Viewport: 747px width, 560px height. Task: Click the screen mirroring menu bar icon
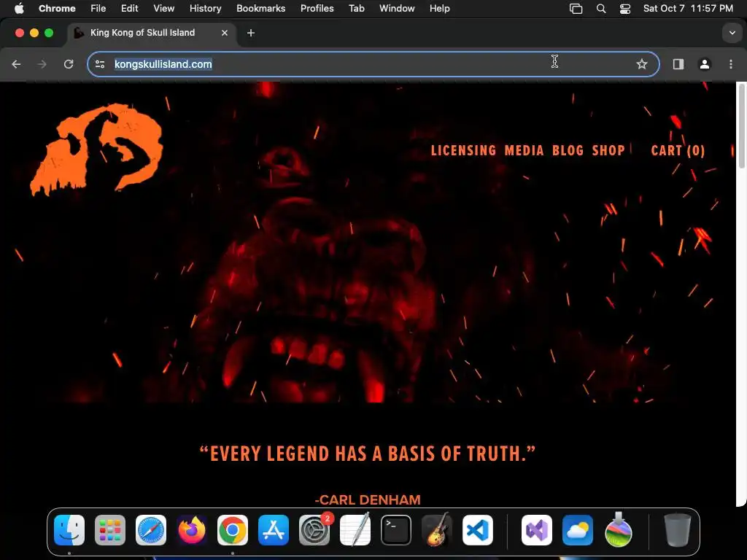tap(576, 9)
